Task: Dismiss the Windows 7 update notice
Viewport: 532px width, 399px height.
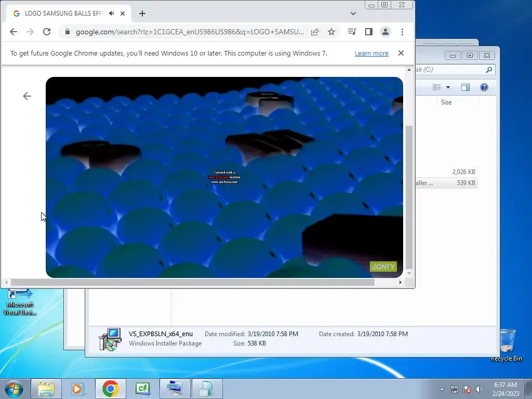Action: (401, 53)
